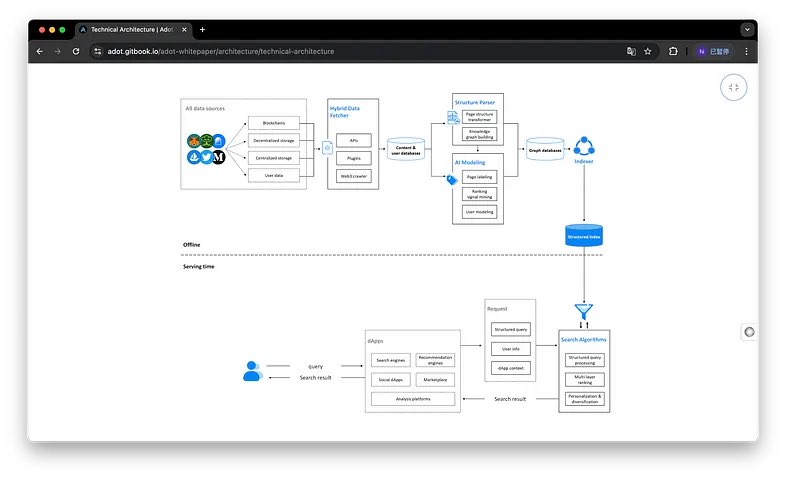The image size is (786, 479).
Task: Open the Chrome three-dot menu
Action: click(x=746, y=51)
